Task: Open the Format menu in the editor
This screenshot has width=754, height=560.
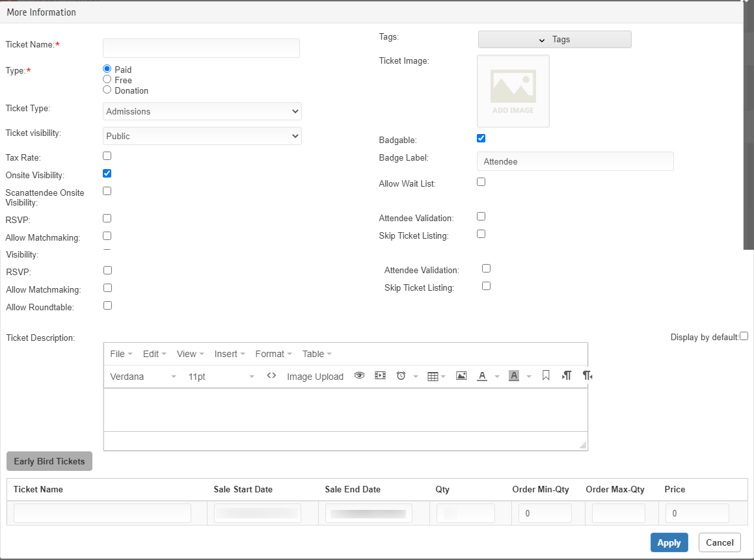Action: pyautogui.click(x=274, y=354)
